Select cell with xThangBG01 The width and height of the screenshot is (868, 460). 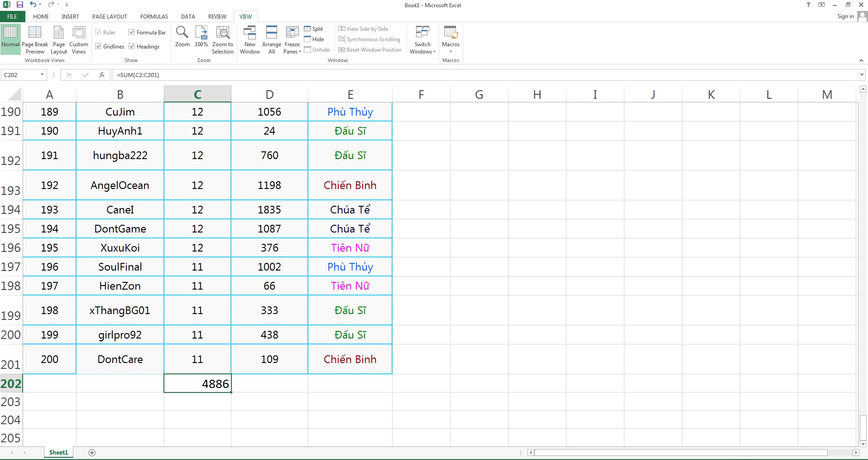click(x=120, y=310)
